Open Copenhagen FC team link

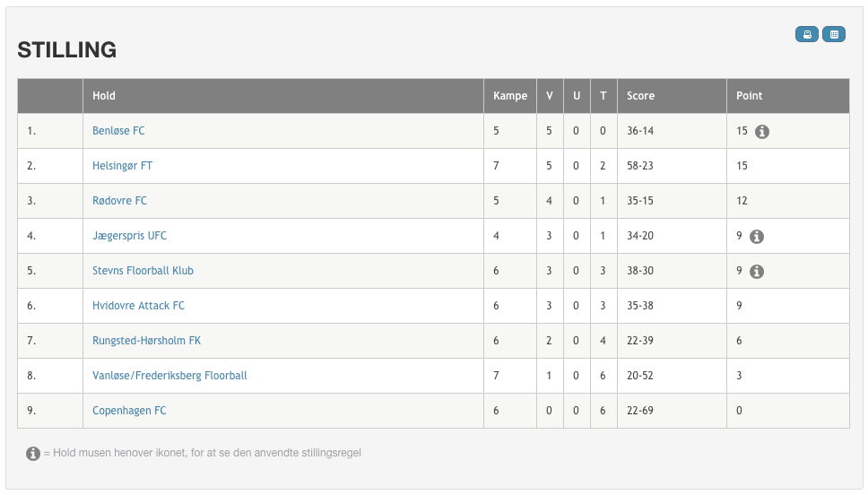click(129, 411)
